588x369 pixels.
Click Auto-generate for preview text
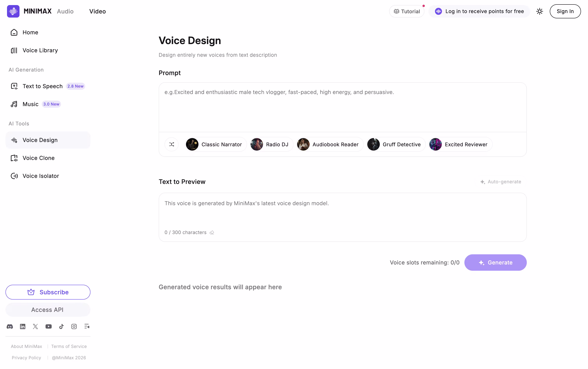point(500,182)
